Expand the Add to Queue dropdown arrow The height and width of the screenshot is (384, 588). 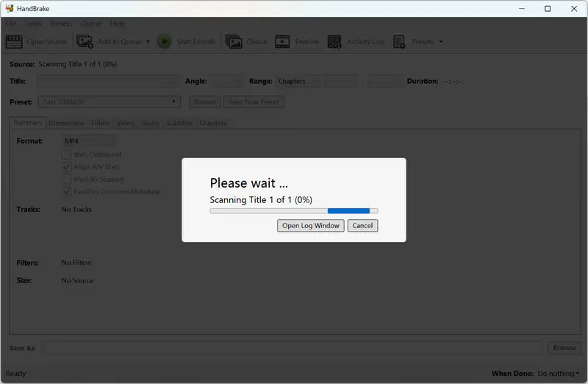(148, 42)
